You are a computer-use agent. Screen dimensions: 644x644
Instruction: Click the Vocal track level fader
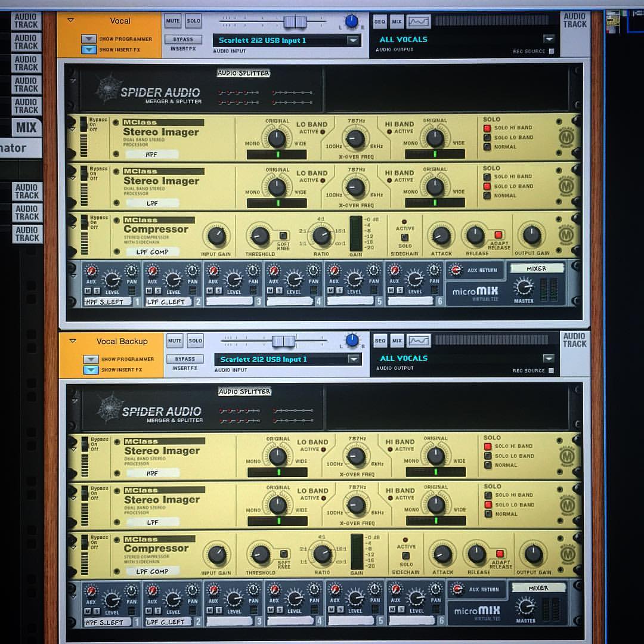(295, 21)
